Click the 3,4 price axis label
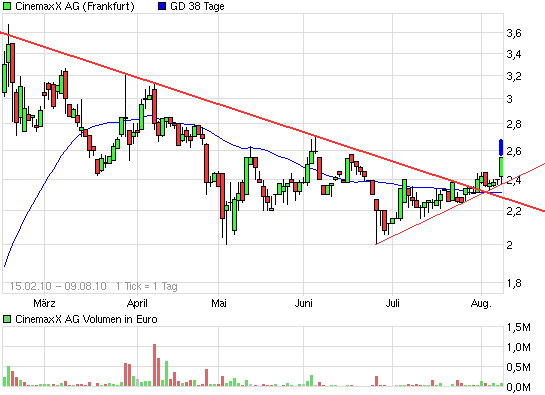The height and width of the screenshot is (395, 545). 514,54
